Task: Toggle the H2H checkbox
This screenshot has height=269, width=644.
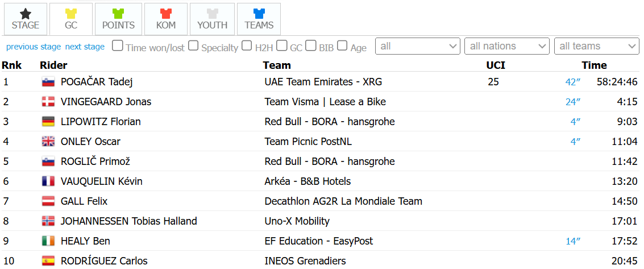Action: (247, 46)
